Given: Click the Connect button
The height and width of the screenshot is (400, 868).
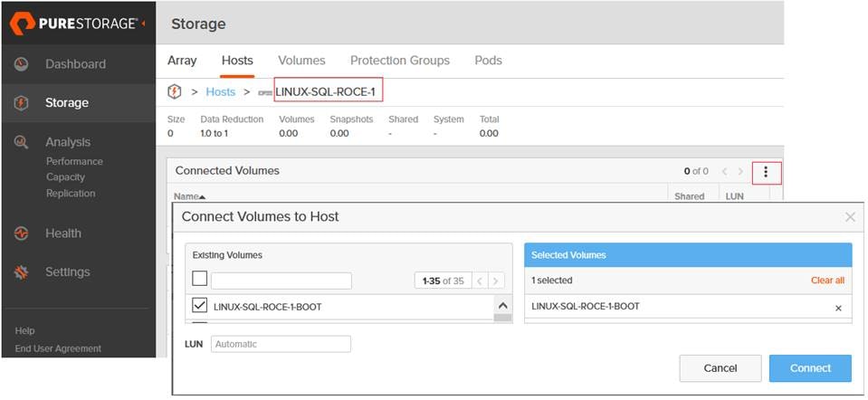Looking at the screenshot, I should (810, 368).
